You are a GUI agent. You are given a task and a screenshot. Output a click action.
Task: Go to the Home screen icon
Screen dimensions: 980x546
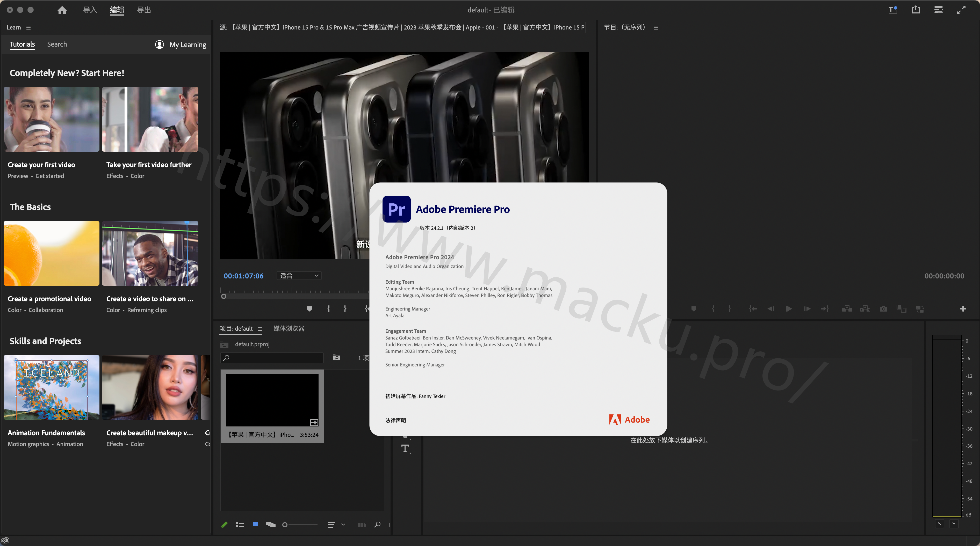[62, 10]
